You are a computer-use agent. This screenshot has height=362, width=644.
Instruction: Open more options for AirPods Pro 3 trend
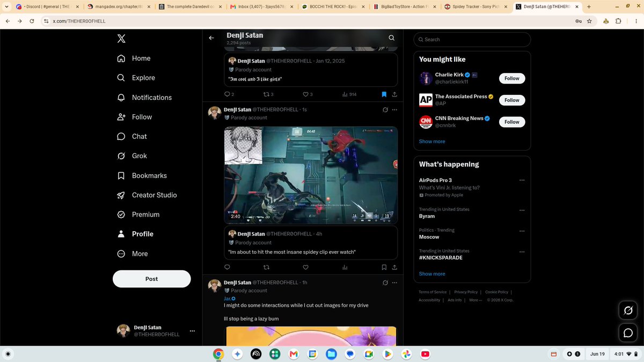(x=522, y=180)
